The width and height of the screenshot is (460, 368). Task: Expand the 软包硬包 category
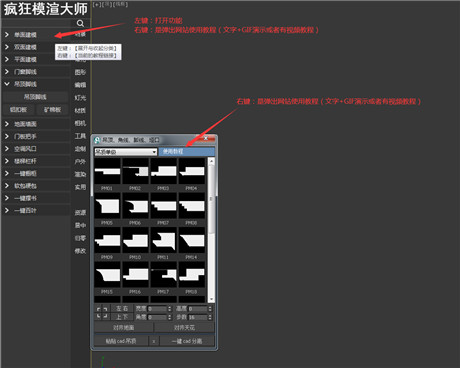(36, 186)
